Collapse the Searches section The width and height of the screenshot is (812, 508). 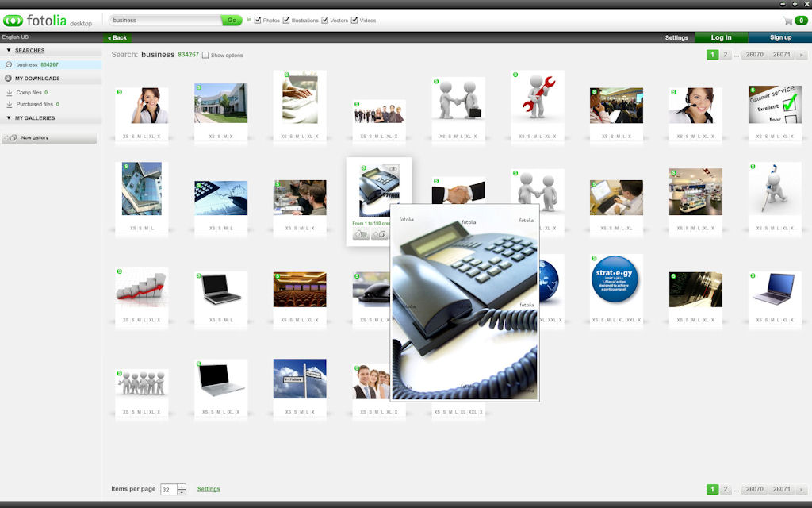9,50
